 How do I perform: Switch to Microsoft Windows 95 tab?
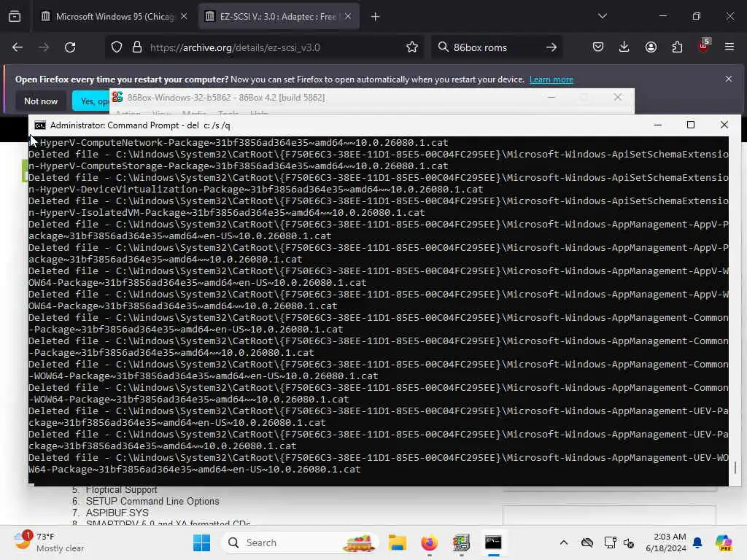(x=115, y=17)
